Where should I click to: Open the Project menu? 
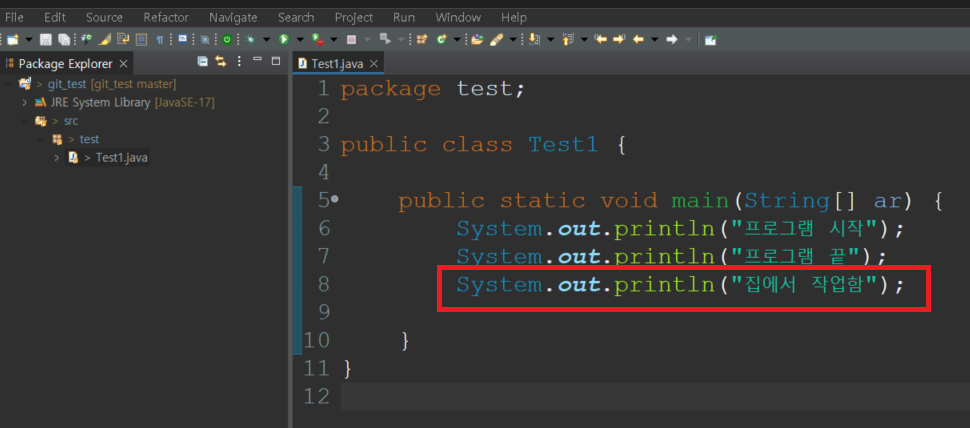pos(354,17)
